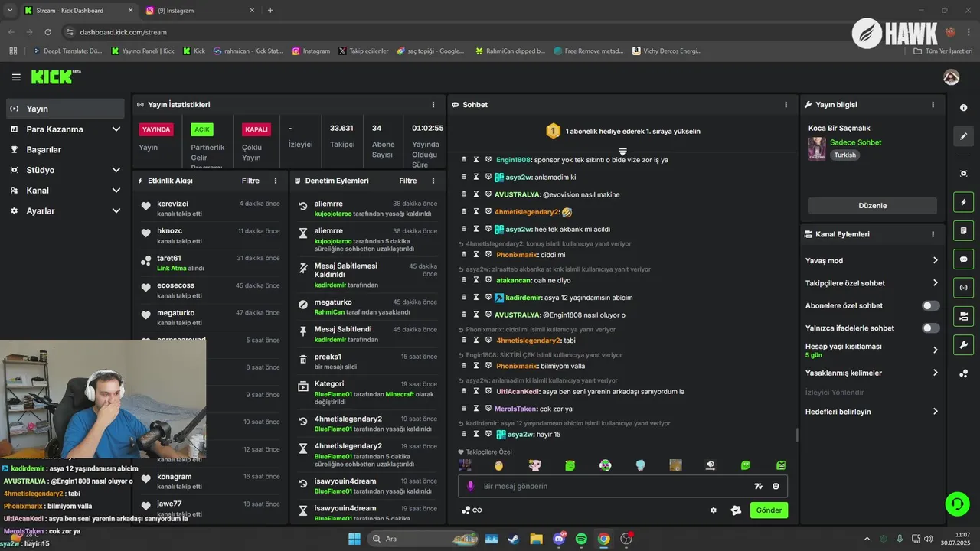
Task: Open Steam from the Windows taskbar
Action: click(x=513, y=539)
